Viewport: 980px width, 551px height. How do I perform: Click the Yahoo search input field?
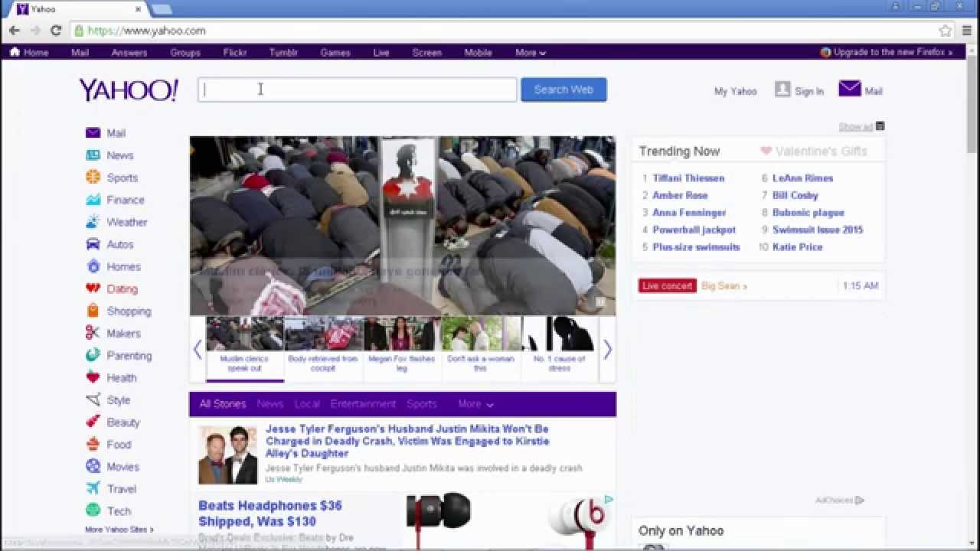(358, 90)
